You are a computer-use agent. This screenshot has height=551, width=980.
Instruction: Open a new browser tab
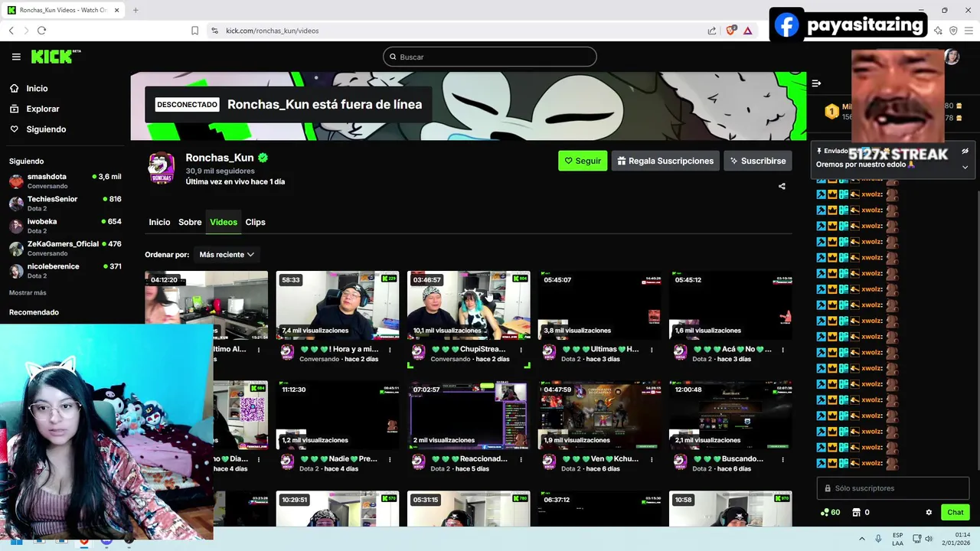click(x=136, y=10)
